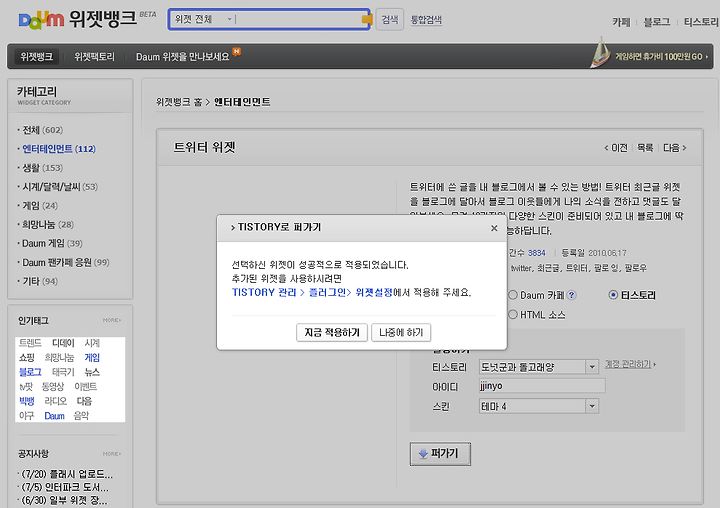This screenshot has width=720, height=508.
Task: Click 엔터테인먼트 breadcrumb
Action: (x=242, y=102)
